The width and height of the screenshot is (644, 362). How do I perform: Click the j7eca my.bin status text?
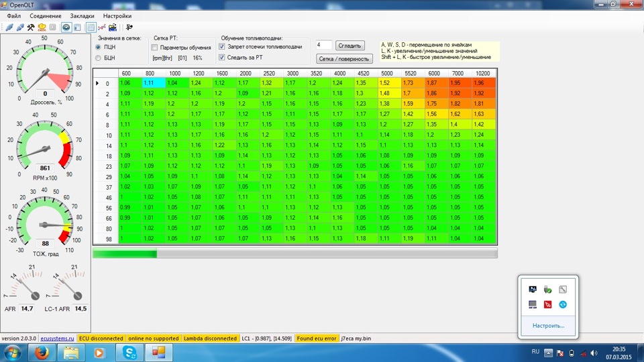[356, 339]
